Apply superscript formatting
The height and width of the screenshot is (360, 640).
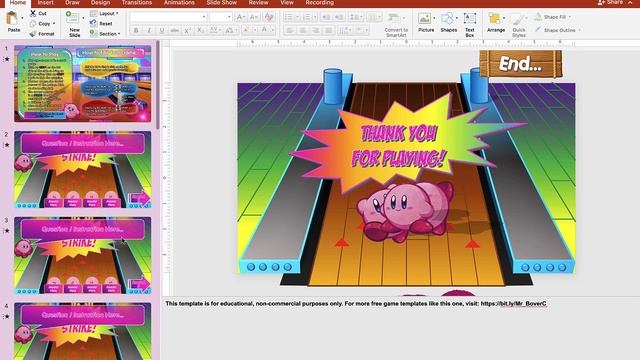tap(188, 30)
